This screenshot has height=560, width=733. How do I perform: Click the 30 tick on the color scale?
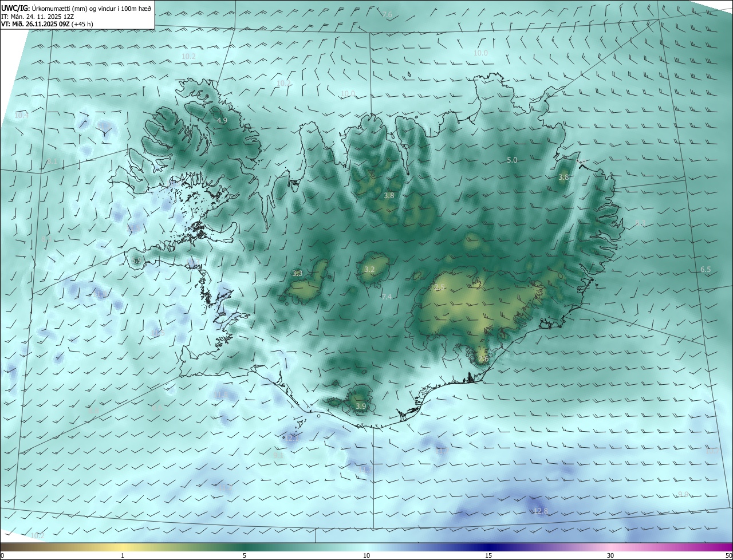pyautogui.click(x=610, y=555)
